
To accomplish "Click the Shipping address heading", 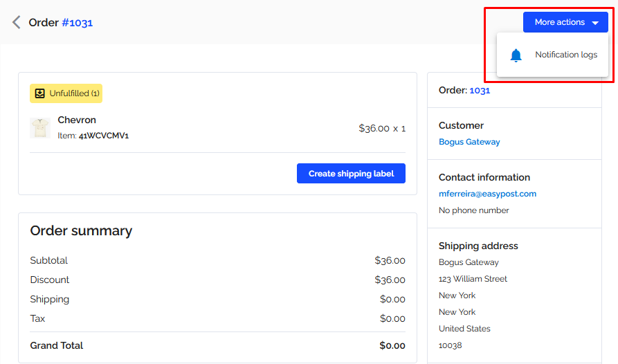I will 478,246.
